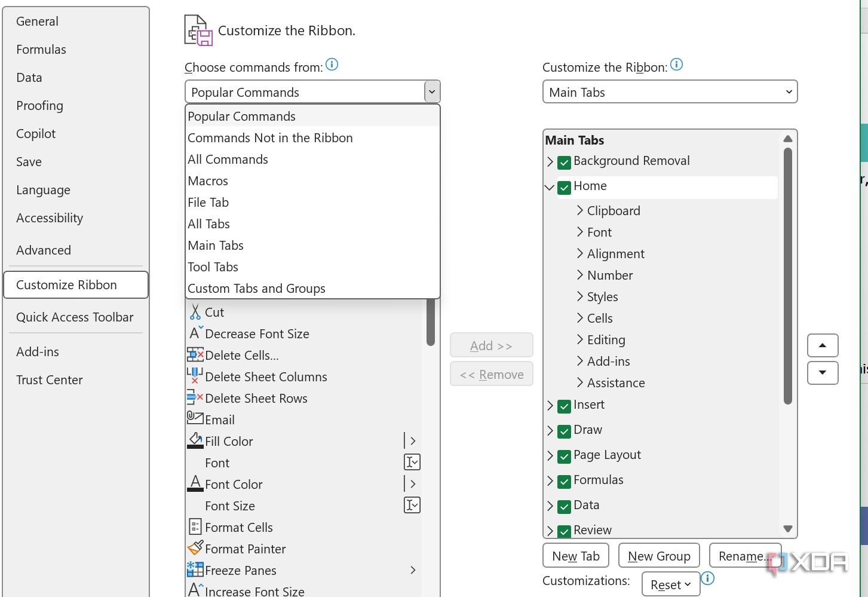Uncheck the Data tab checkbox
The height and width of the screenshot is (597, 868).
point(564,507)
